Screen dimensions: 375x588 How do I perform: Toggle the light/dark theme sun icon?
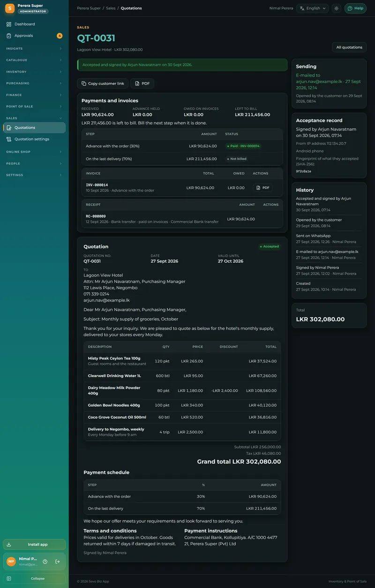tap(336, 8)
